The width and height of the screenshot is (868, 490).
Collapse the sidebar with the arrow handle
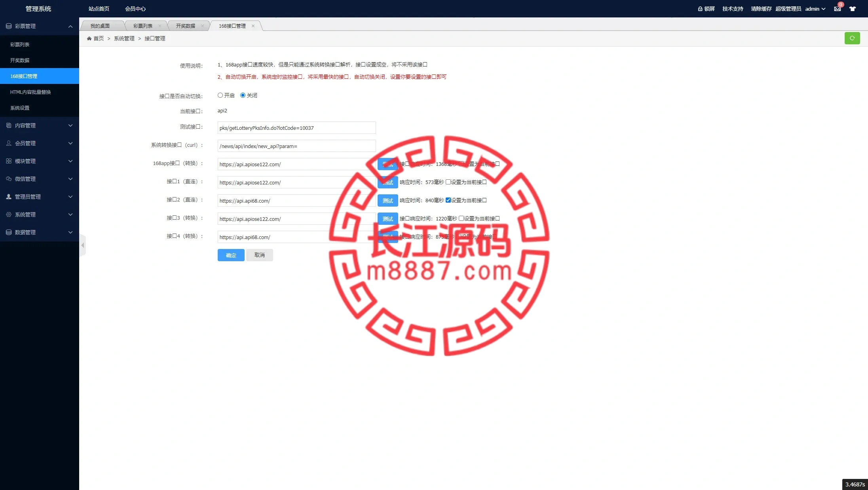(82, 245)
